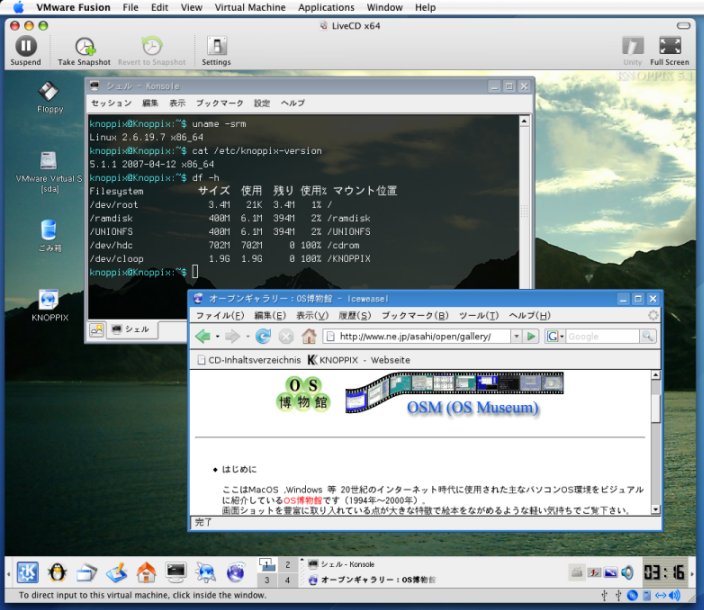Click the KMix volume tray icon
Image resolution: width=704 pixels, height=610 pixels.
628,572
